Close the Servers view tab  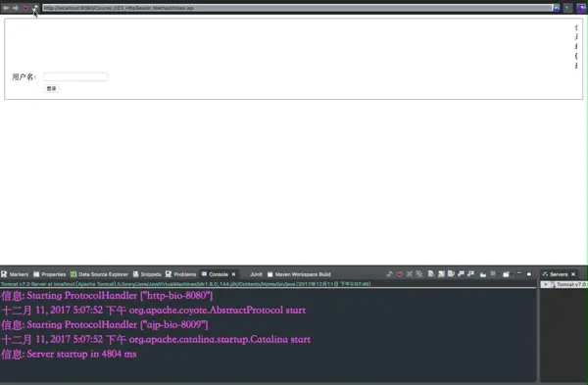[x=573, y=274]
